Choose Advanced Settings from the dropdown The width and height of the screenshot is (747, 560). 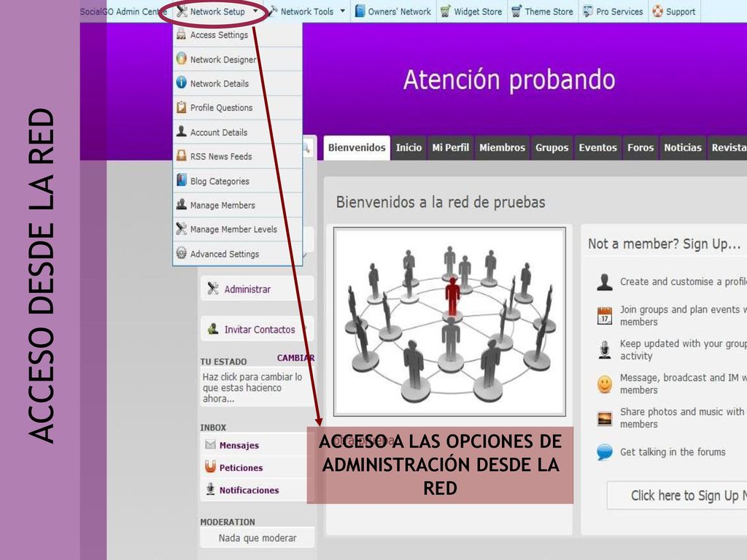(238, 253)
